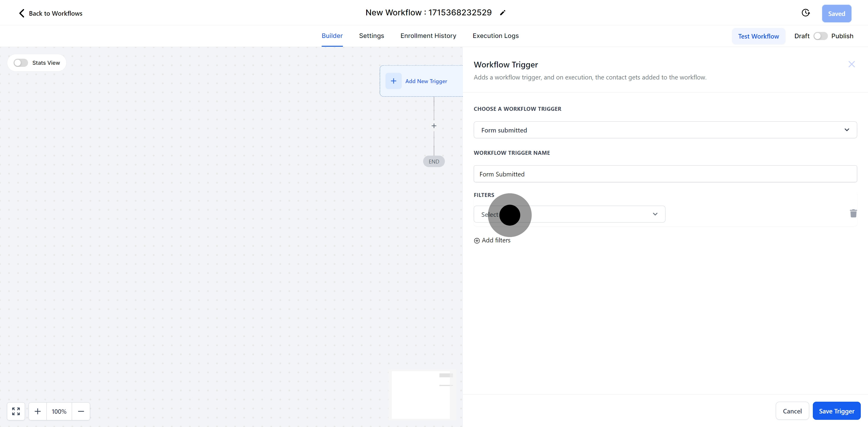This screenshot has height=427, width=868.
Task: Delete the filter using trash icon
Action: point(853,213)
